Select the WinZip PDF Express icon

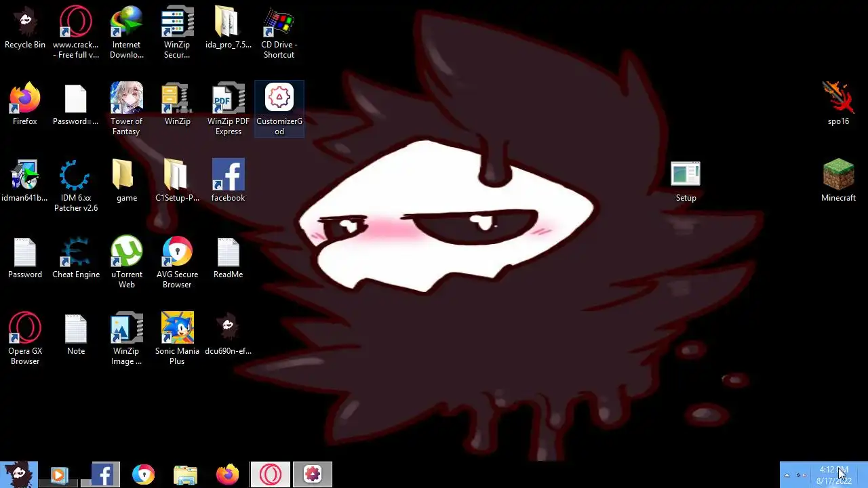point(228,108)
